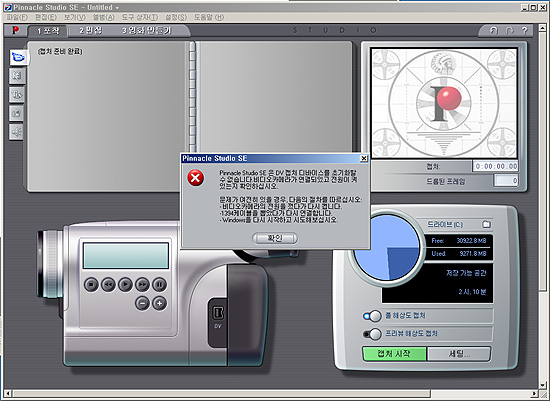Open the titles album sidebar icon
Viewport: 550px width, 401px height.
click(17, 94)
